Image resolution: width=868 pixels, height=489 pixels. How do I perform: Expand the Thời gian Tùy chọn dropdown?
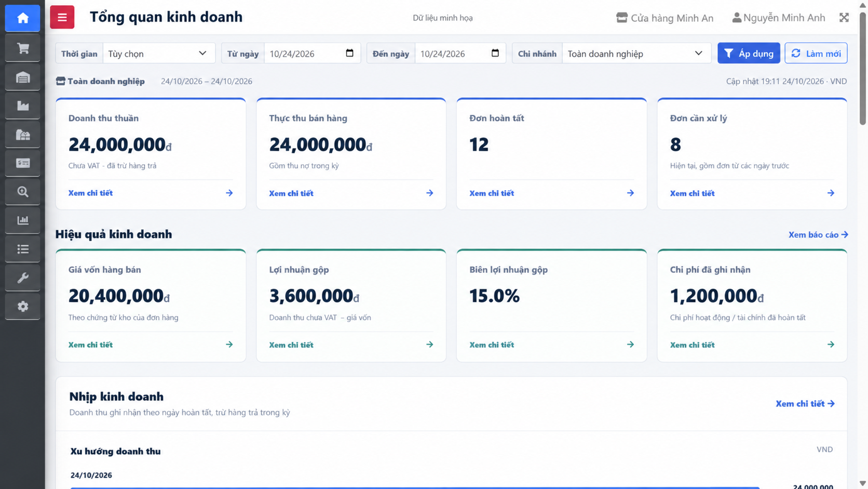(159, 54)
